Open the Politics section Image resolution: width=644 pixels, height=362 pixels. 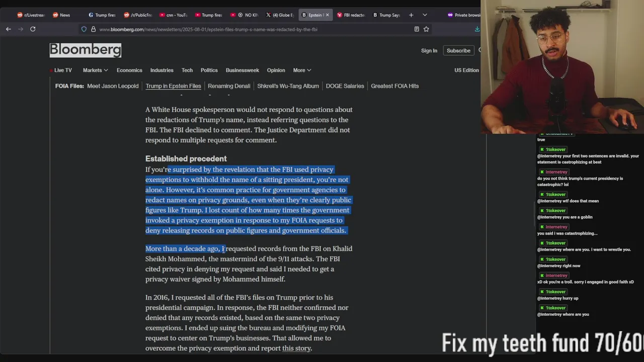click(209, 70)
